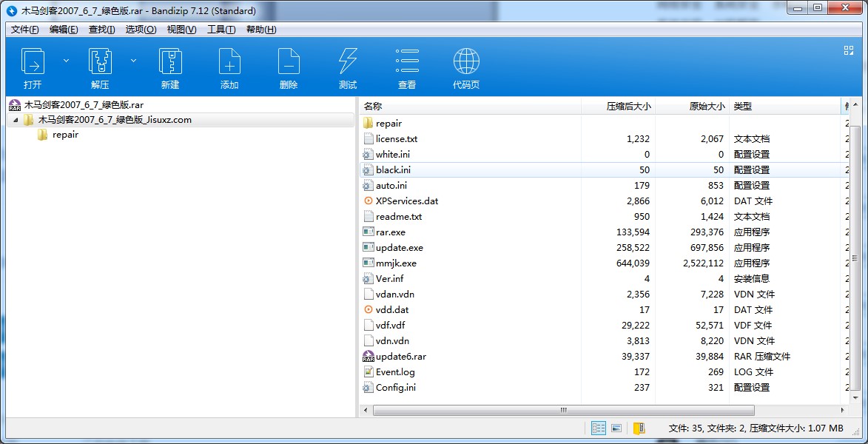Expand the dropdown arrow next to 解压
The width and height of the screenshot is (868, 444).
pos(134,61)
